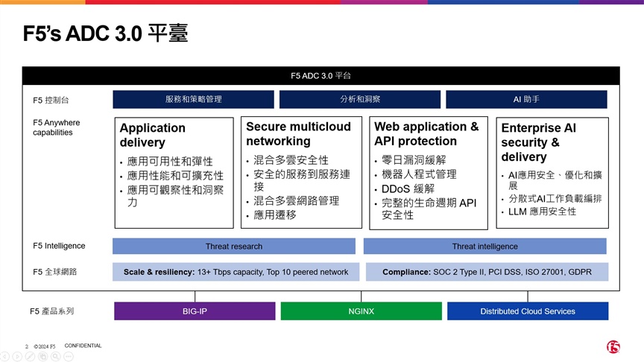Click the Distributed Cloud Services box
This screenshot has width=644, height=362.
[x=528, y=311]
